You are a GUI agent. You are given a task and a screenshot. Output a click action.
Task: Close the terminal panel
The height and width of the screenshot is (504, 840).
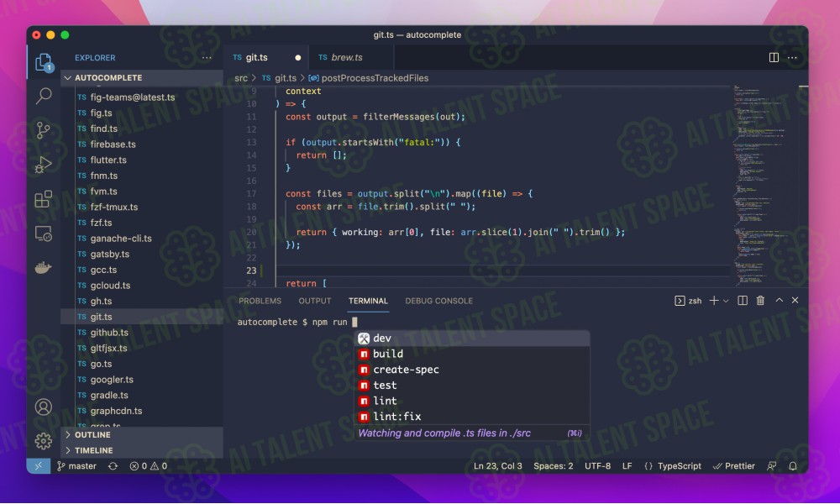point(795,301)
